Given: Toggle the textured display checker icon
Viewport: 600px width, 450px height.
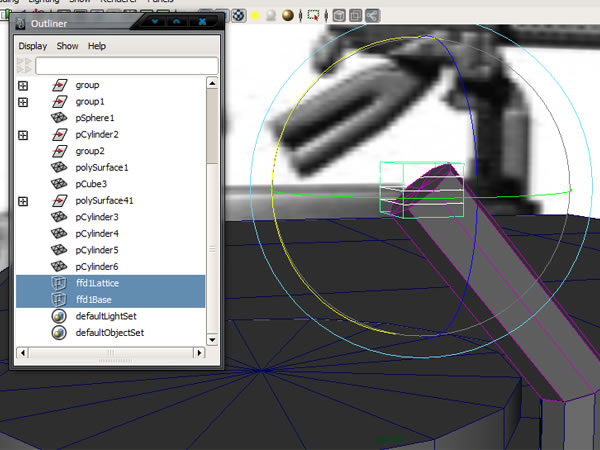Looking at the screenshot, I should tap(239, 16).
